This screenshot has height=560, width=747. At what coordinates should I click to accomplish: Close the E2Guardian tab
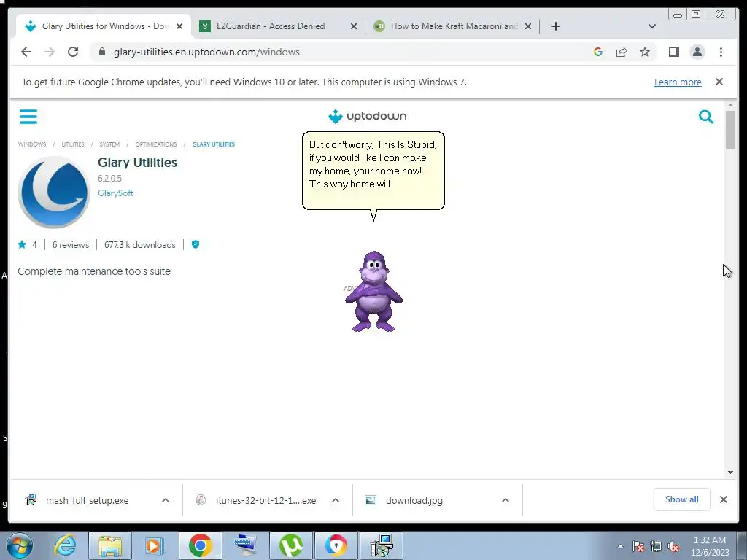(354, 26)
